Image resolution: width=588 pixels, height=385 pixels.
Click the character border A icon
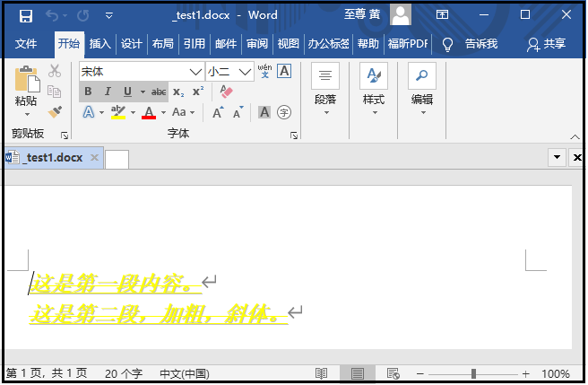click(x=284, y=71)
